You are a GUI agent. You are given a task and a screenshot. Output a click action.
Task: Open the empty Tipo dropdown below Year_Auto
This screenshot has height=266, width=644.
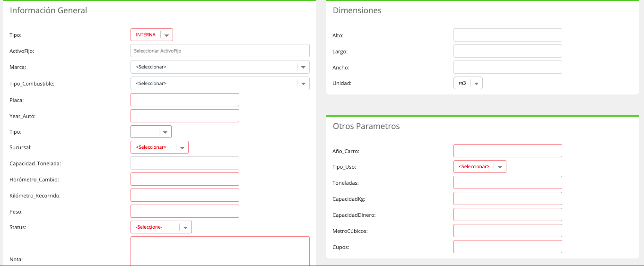click(x=151, y=132)
